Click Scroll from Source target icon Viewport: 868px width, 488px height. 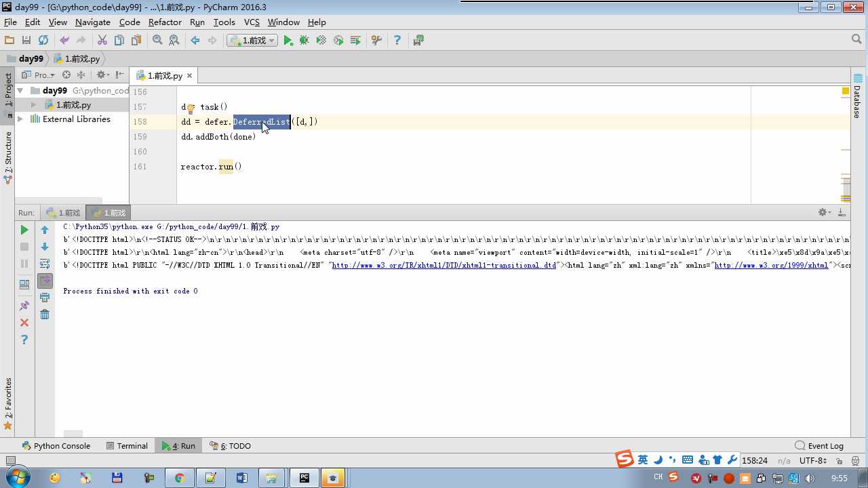point(66,75)
